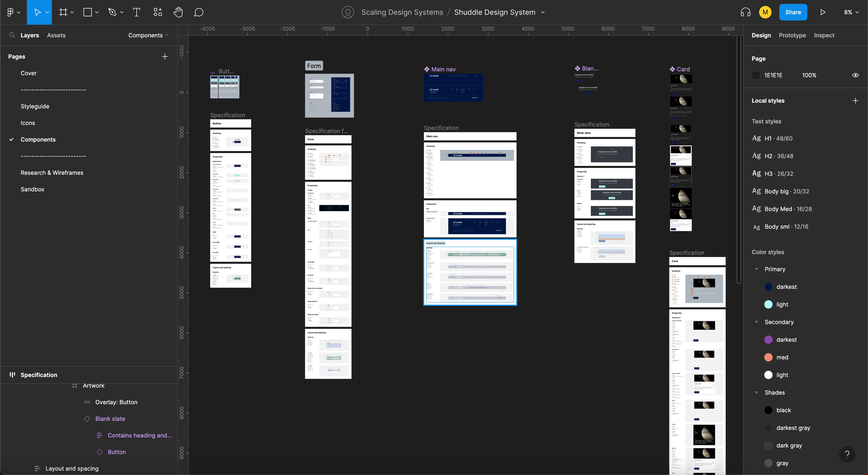Click the Resources components icon
Image resolution: width=868 pixels, height=475 pixels.
(x=158, y=12)
